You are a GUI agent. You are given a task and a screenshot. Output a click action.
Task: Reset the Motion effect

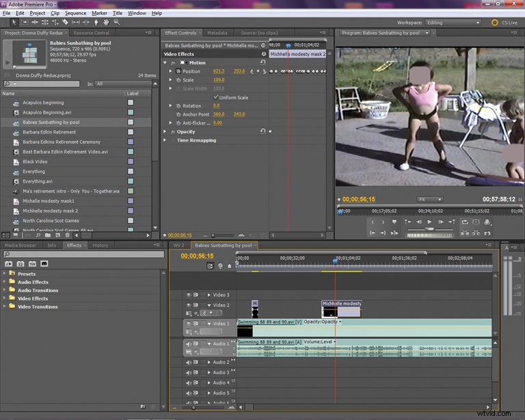coord(262,62)
